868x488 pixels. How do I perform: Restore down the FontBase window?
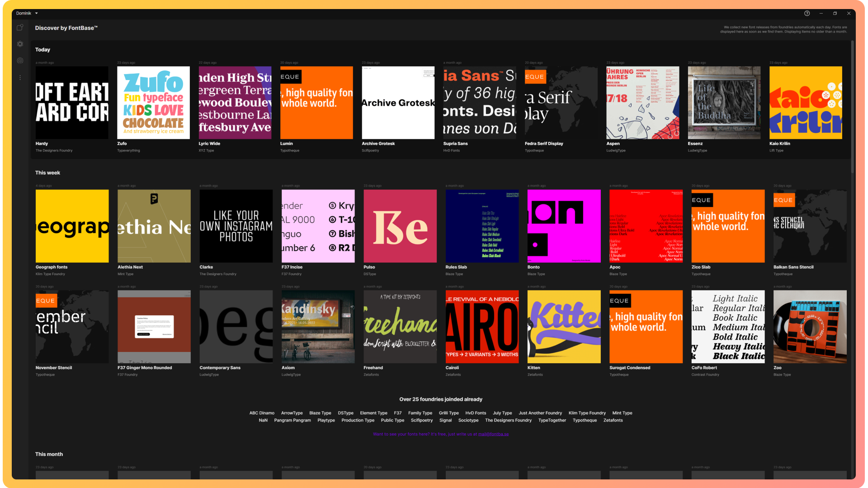point(835,13)
